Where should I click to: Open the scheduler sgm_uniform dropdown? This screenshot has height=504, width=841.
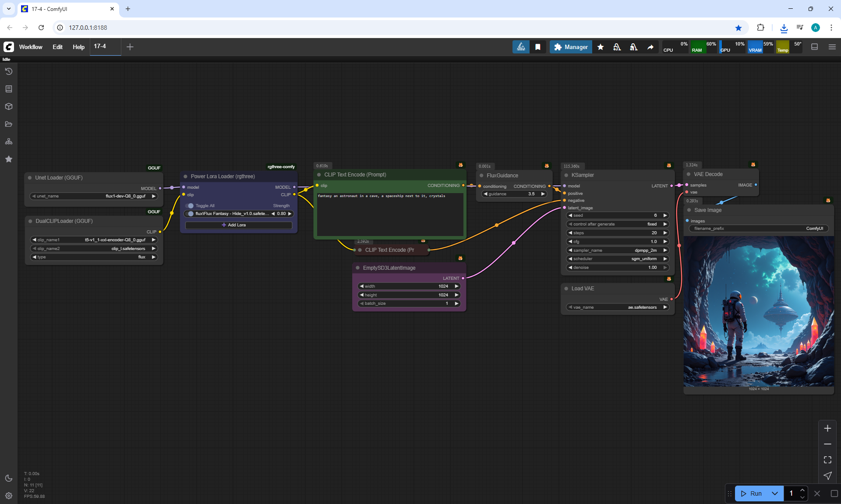617,259
